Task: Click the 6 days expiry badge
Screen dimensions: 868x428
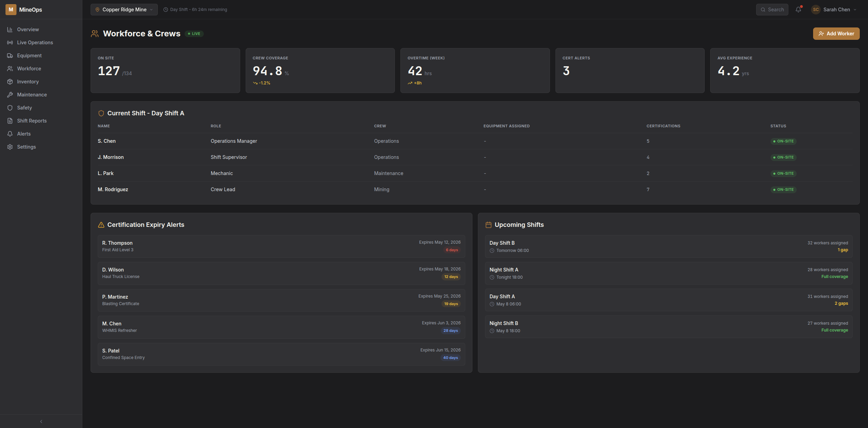Action: tap(452, 250)
